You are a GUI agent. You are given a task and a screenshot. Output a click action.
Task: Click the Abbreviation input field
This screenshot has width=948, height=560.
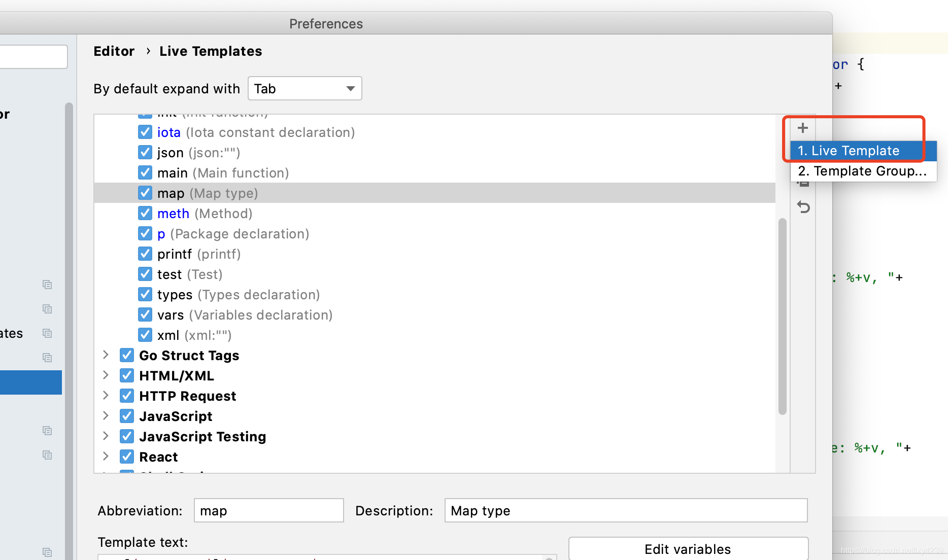click(x=269, y=510)
